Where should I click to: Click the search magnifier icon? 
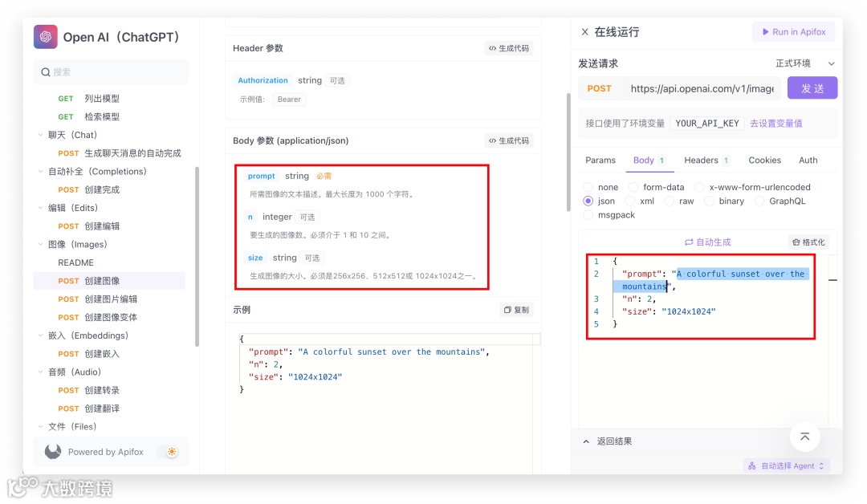pos(46,72)
